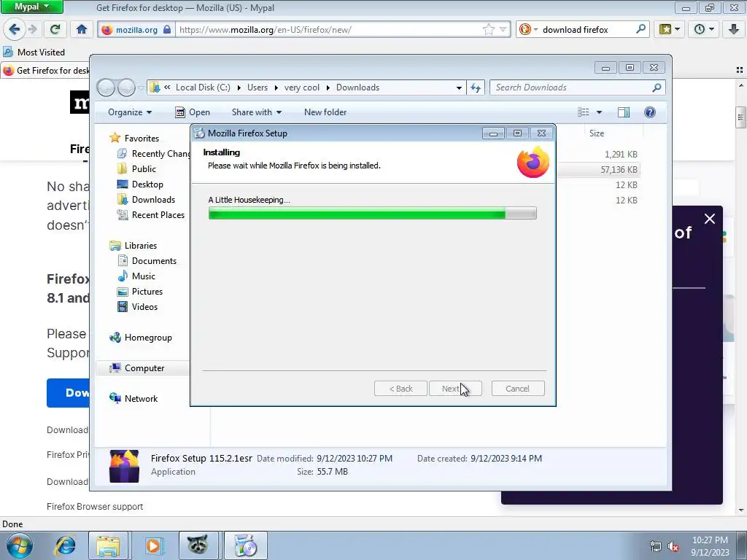The width and height of the screenshot is (747, 560).
Task: Bookmark this page with the star icon
Action: click(488, 29)
